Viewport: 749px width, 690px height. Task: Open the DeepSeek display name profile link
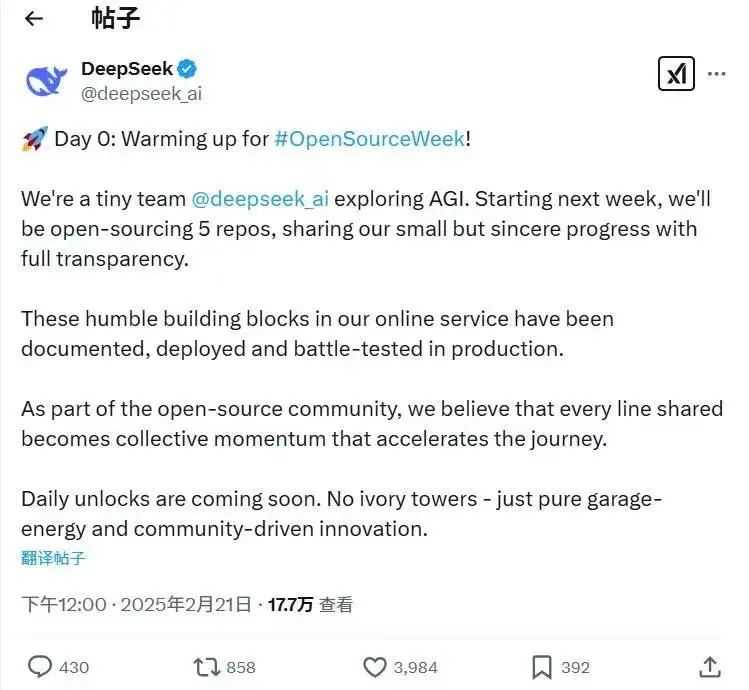coord(127,69)
